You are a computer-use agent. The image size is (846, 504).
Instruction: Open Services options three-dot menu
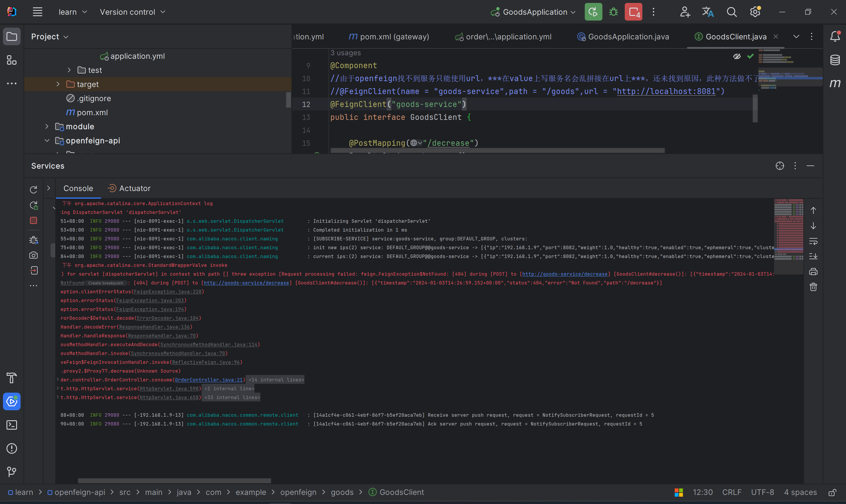pyautogui.click(x=795, y=166)
